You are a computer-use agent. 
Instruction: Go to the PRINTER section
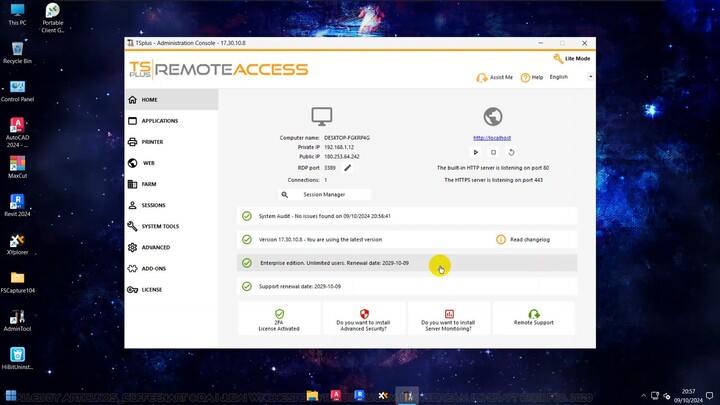(171, 142)
